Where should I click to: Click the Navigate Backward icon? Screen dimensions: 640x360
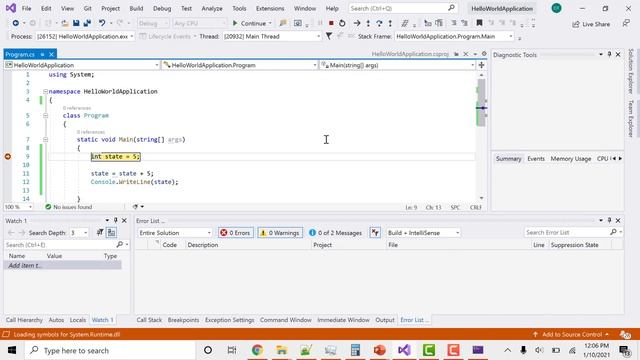(15, 23)
